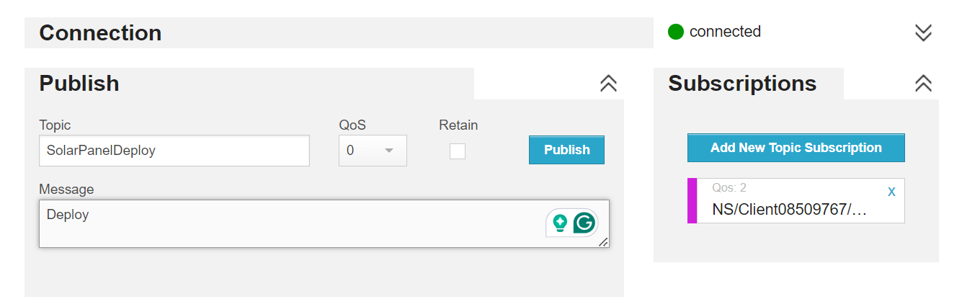This screenshot has width=980, height=307.
Task: Click the Grammarly lightbulb suggestion icon
Action: click(x=559, y=223)
